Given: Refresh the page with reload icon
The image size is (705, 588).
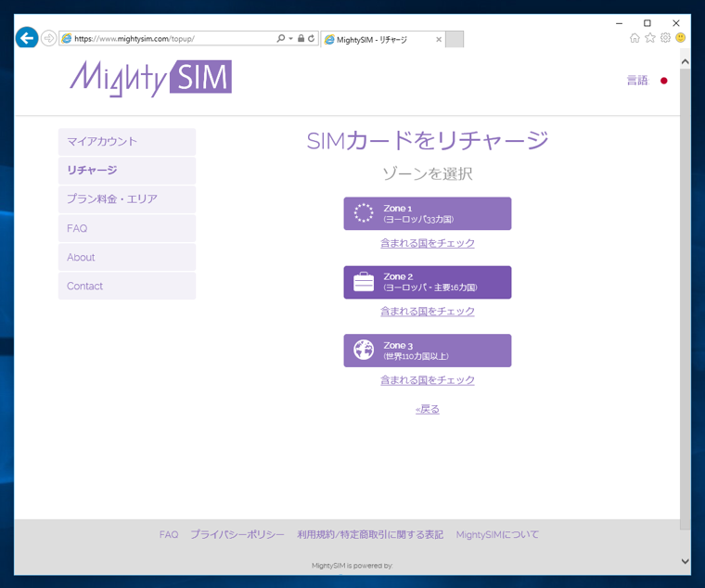Looking at the screenshot, I should coord(311,38).
